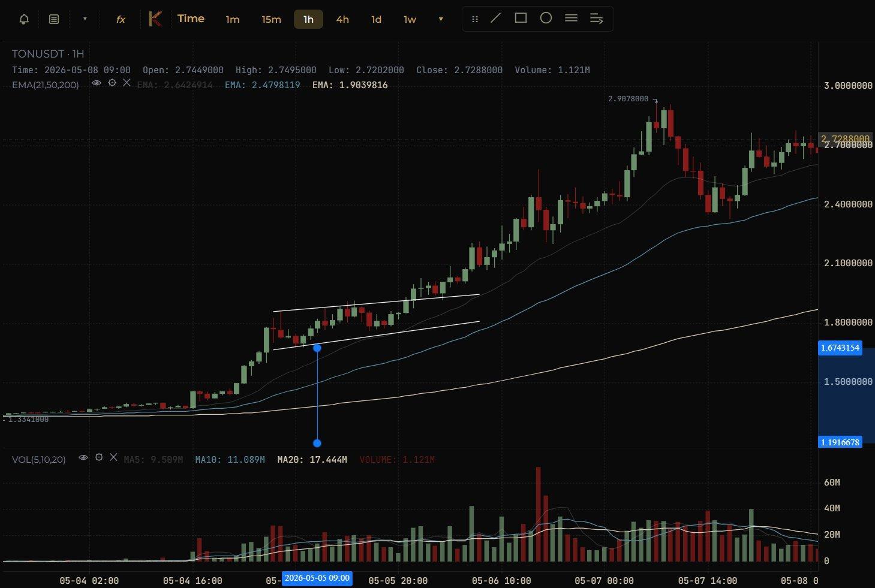
Task: Click the VOL(5,10,20) indicator label
Action: click(39, 460)
